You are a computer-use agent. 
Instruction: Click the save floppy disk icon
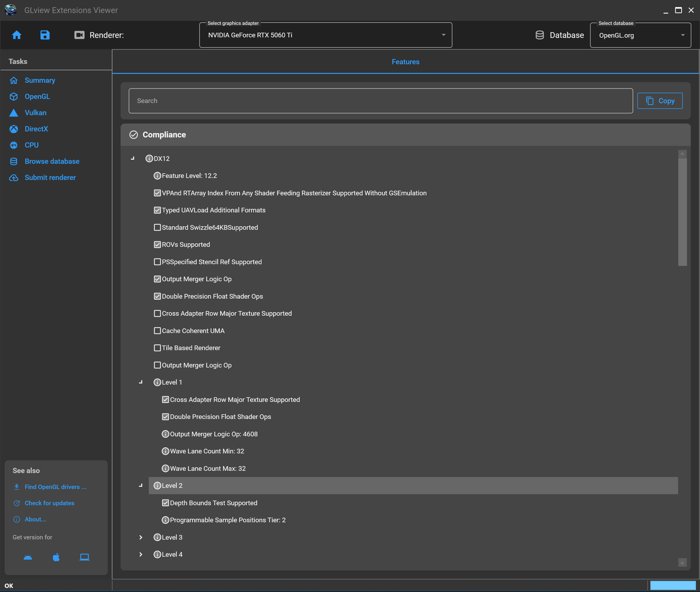tap(45, 35)
